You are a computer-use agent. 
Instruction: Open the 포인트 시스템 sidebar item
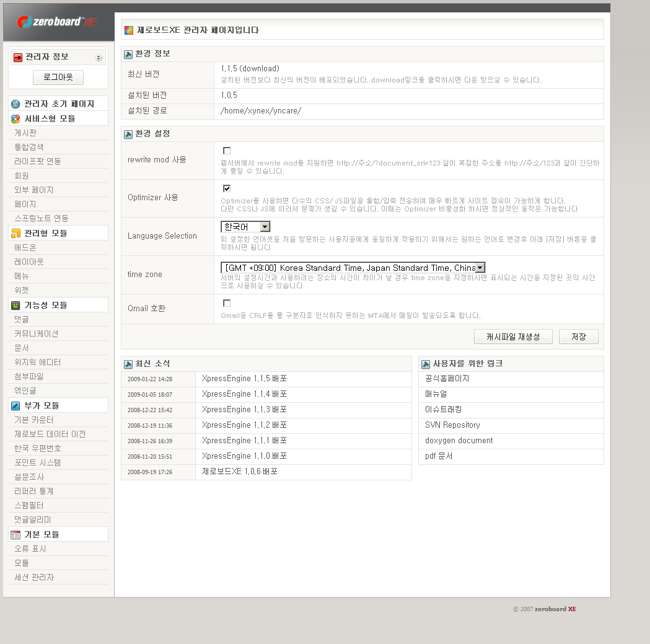(x=38, y=463)
